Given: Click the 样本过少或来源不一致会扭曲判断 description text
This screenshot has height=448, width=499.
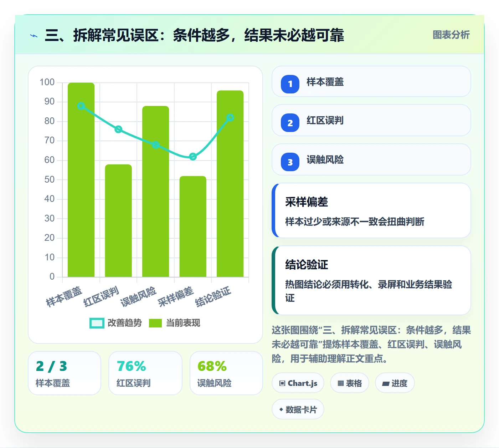Looking at the screenshot, I should [x=355, y=222].
